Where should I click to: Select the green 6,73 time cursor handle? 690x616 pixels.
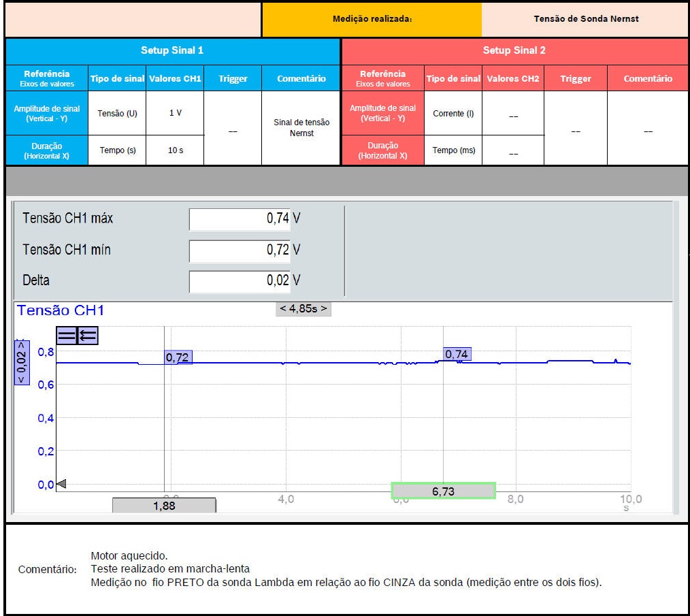pyautogui.click(x=443, y=491)
